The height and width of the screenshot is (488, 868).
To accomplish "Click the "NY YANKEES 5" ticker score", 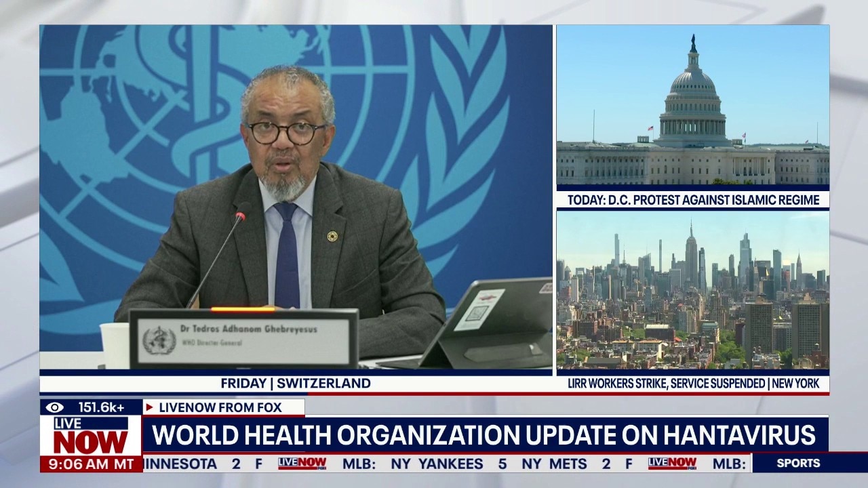I will click(x=449, y=464).
